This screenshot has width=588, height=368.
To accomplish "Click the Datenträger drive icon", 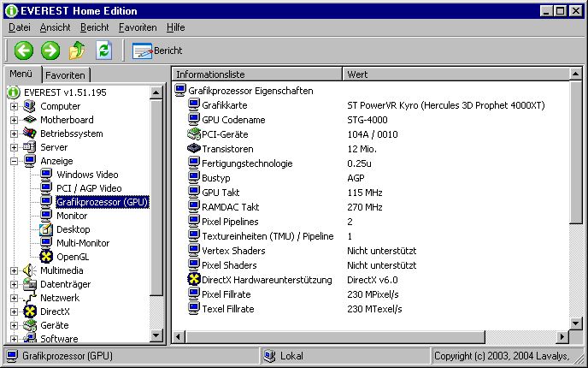I will (30, 284).
